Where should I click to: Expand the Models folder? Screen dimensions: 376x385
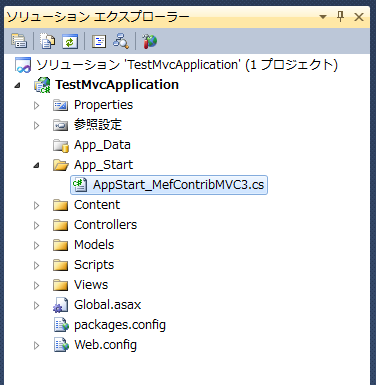[x=37, y=245]
